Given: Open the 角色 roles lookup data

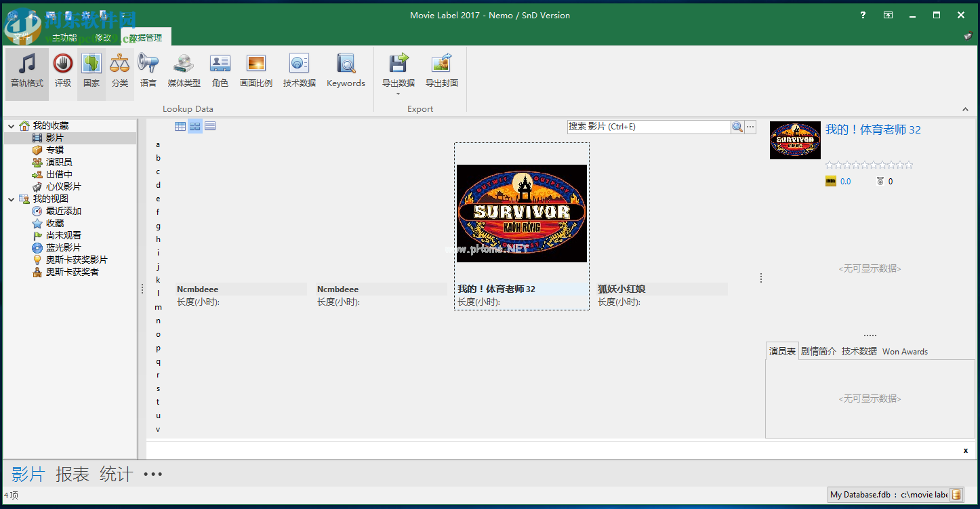Looking at the screenshot, I should point(220,73).
